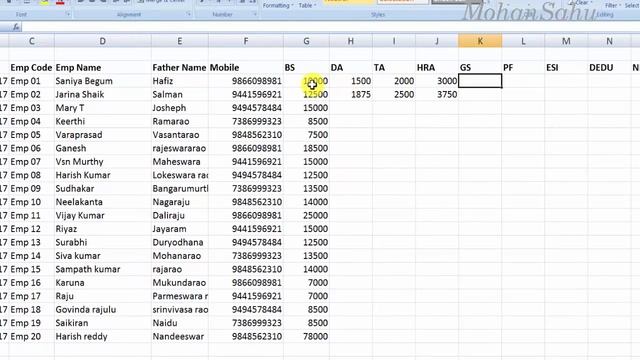The image size is (640, 360).
Task: Click the HRA value 3000
Action: pos(437,81)
